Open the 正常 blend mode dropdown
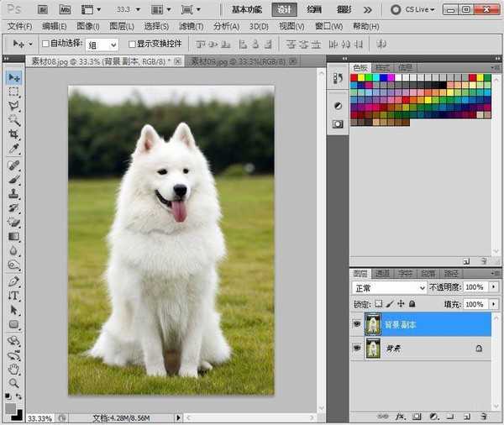Image resolution: width=504 pixels, height=425 pixels. [x=389, y=287]
